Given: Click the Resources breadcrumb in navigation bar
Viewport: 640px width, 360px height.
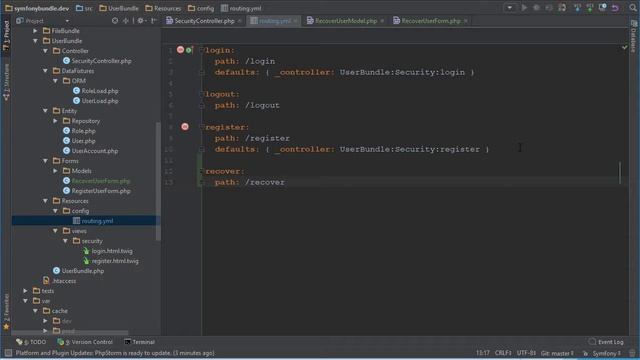Looking at the screenshot, I should tap(163, 8).
